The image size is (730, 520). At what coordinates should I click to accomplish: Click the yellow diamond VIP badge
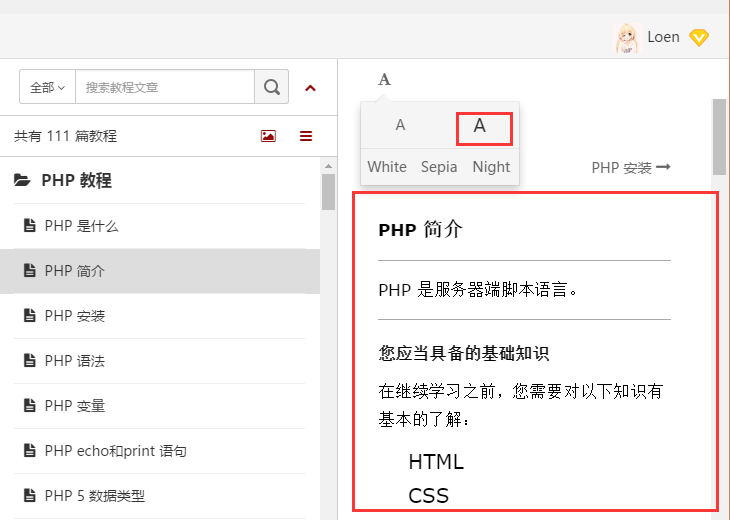click(x=699, y=38)
